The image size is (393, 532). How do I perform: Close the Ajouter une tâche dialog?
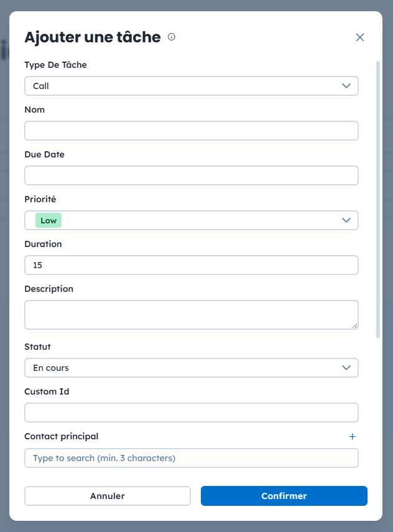pyautogui.click(x=359, y=37)
